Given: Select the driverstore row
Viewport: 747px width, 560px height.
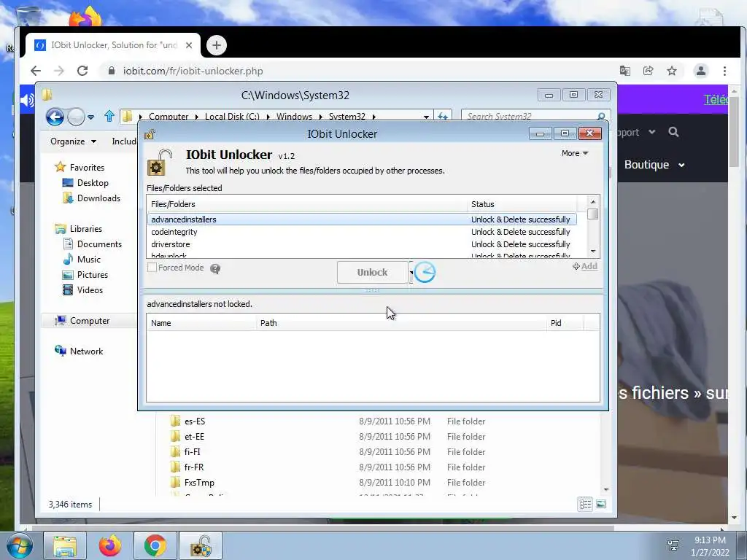Looking at the screenshot, I should pos(362,244).
